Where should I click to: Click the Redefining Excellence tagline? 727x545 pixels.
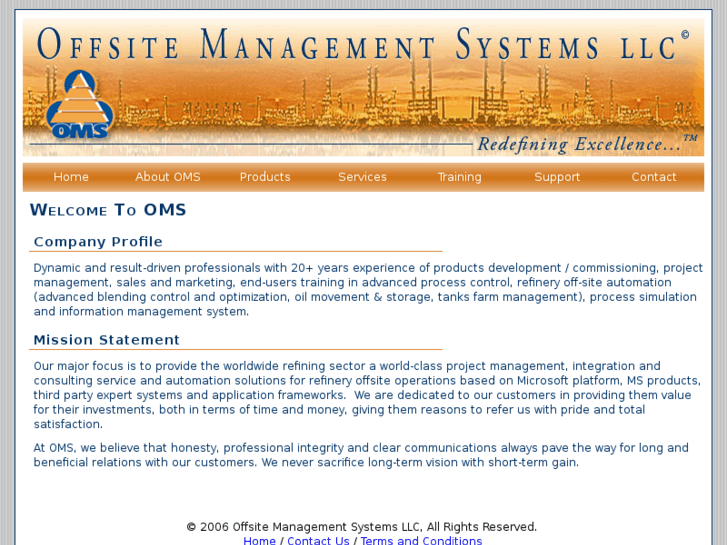[587, 144]
